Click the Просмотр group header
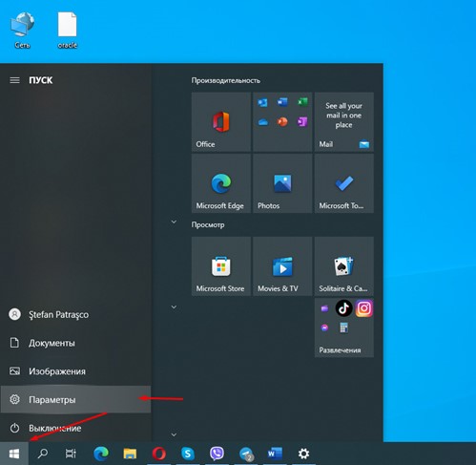The image size is (476, 465). (208, 224)
